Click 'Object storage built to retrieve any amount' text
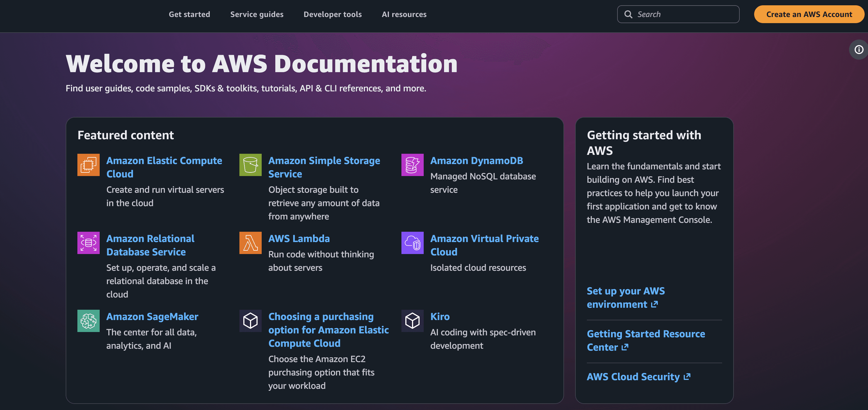The width and height of the screenshot is (868, 410). click(x=324, y=203)
